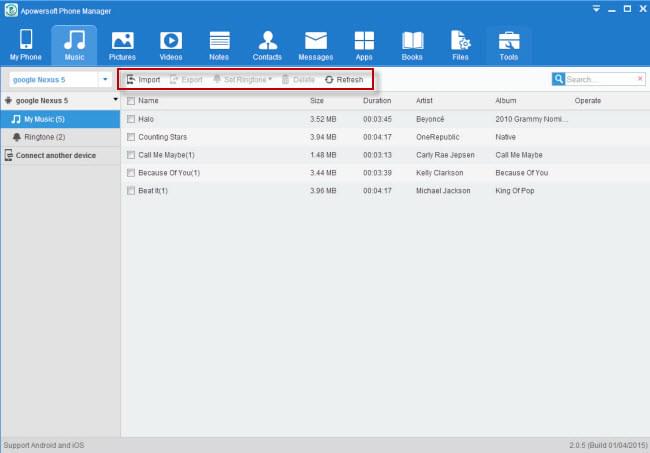Viewport: 650px width, 453px height.
Task: Click the 00:03:39 duration cell
Action: click(x=377, y=173)
